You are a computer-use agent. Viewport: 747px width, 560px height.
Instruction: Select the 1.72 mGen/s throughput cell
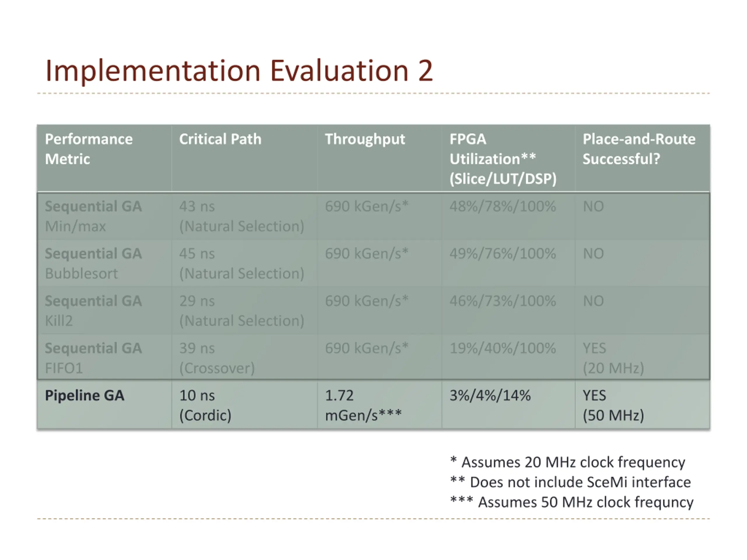click(x=363, y=405)
